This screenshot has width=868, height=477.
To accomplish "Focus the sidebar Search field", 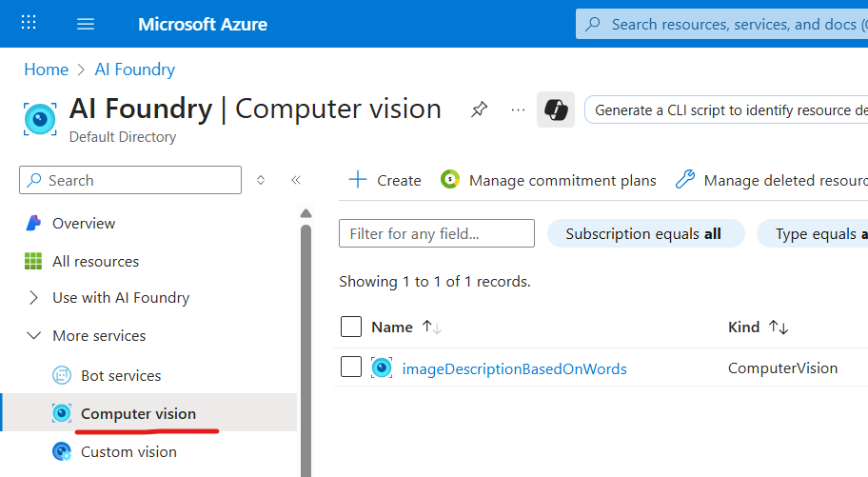I will 130,180.
